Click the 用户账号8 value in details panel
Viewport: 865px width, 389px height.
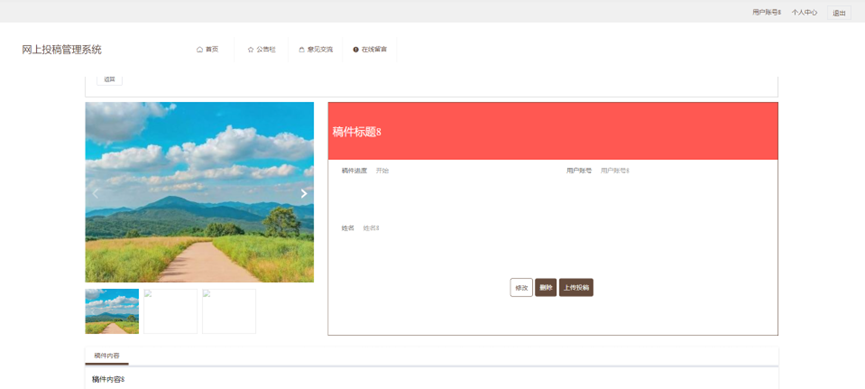click(615, 171)
